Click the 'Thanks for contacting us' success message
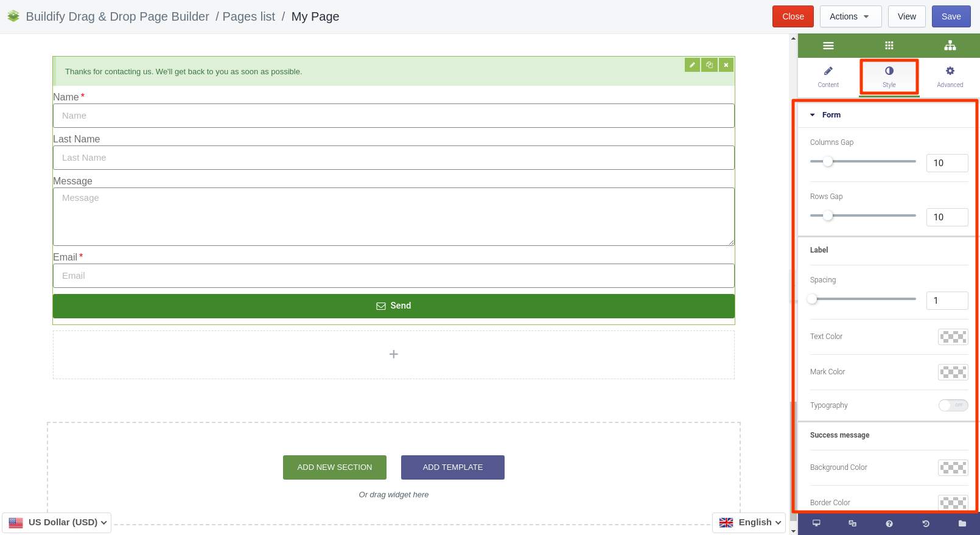Screen dimensions: 980x535 183,72
